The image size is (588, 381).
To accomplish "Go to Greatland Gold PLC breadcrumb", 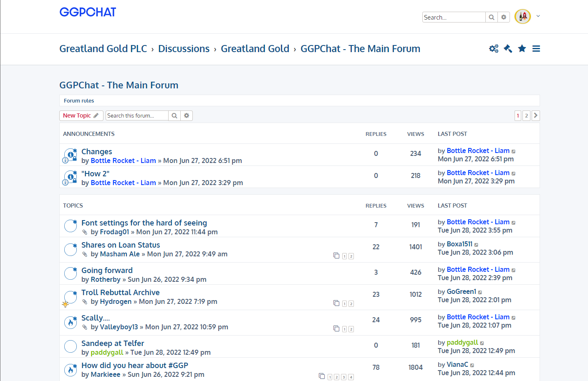I will 103,49.
